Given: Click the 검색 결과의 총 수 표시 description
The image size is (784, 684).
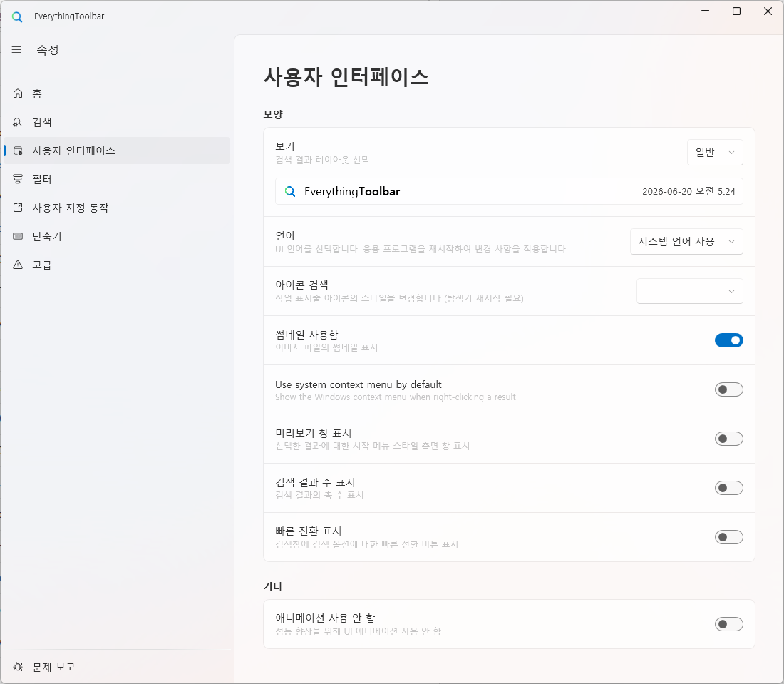Looking at the screenshot, I should pos(319,495).
